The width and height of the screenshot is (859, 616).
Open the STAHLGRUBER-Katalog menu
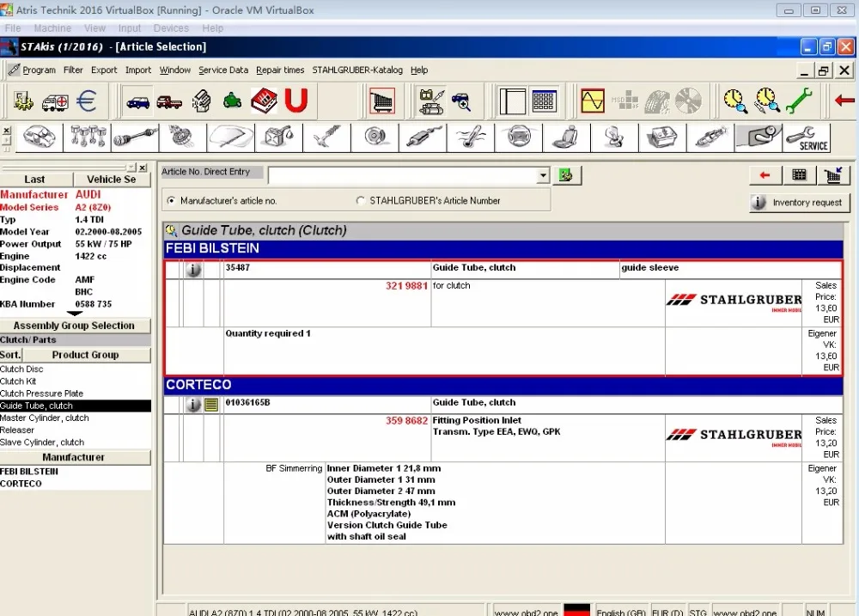coord(357,70)
